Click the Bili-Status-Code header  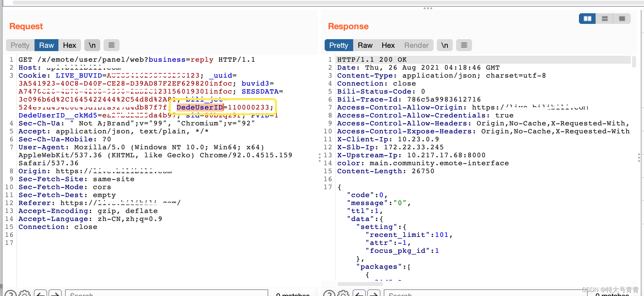(381, 91)
